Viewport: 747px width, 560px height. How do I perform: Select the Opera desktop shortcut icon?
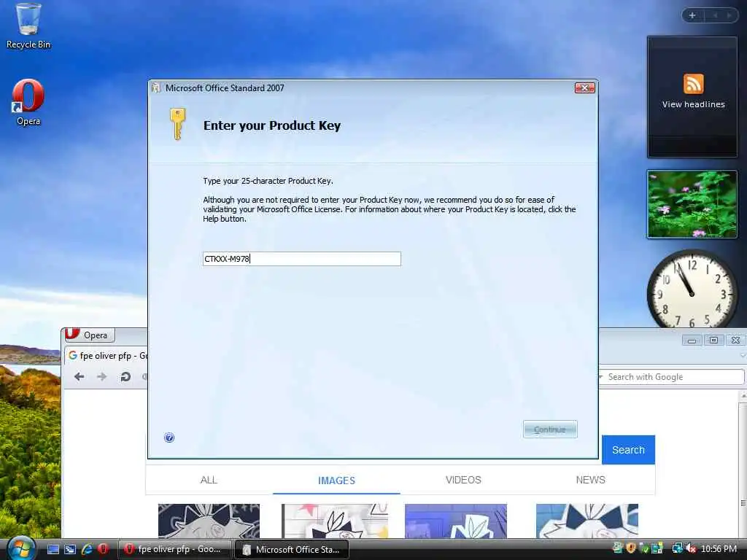28,102
